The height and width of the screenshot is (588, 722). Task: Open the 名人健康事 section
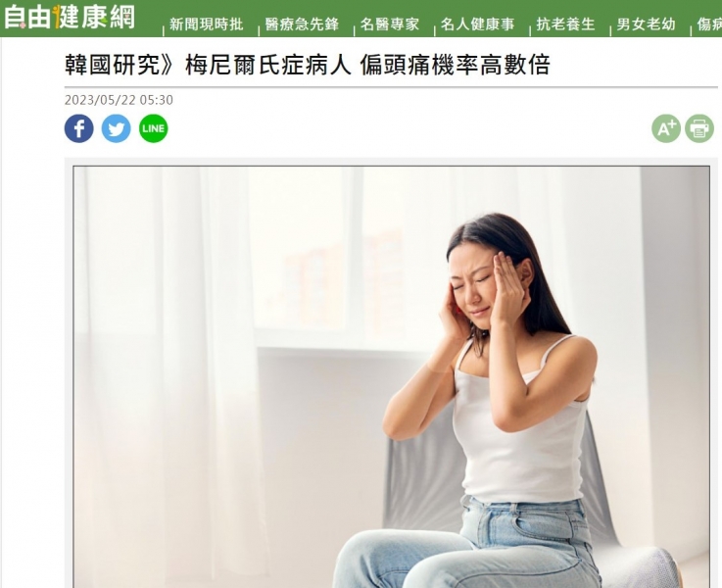click(x=477, y=24)
